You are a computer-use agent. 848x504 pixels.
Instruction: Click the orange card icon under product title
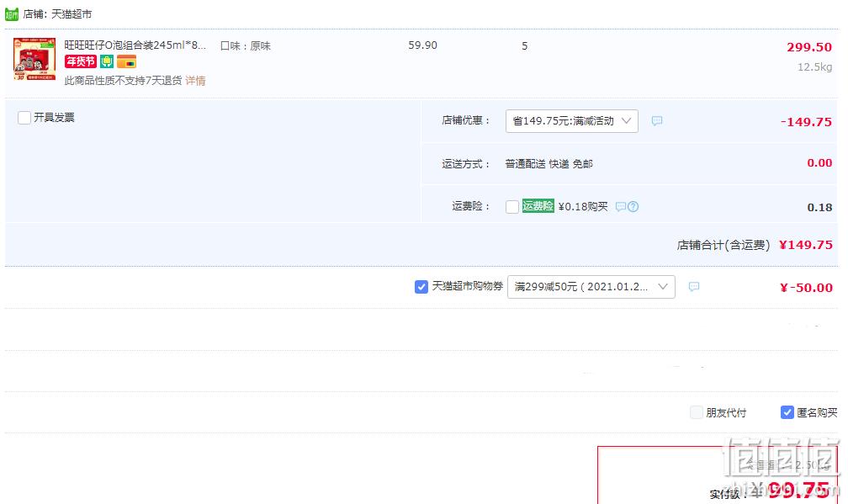[x=126, y=61]
